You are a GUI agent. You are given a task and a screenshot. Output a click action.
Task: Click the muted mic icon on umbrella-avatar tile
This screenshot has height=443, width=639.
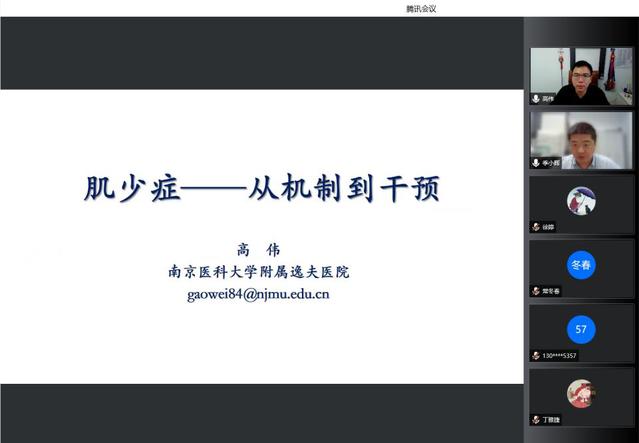tap(537, 227)
